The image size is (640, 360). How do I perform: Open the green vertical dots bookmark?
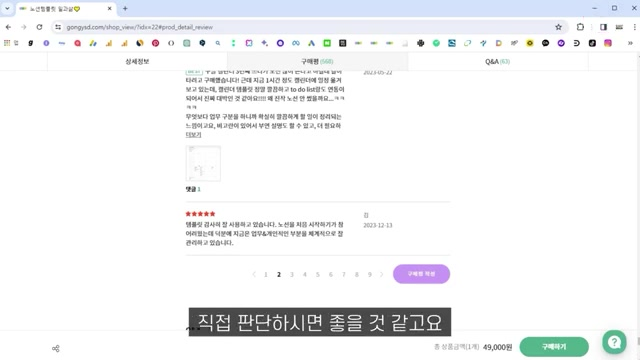click(233, 43)
